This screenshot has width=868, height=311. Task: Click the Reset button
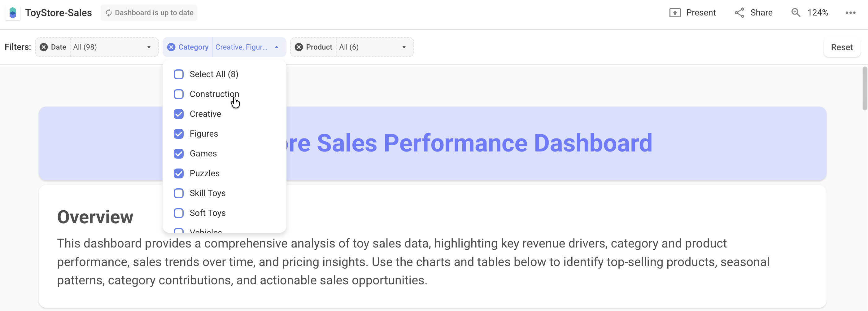click(841, 47)
